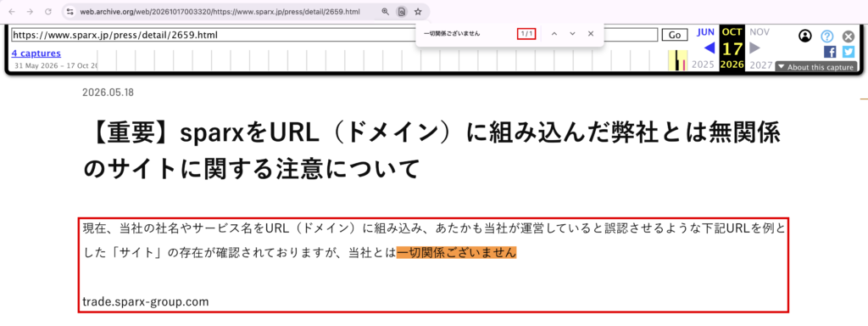Share capture on Facebook
The height and width of the screenshot is (326, 868).
tap(830, 52)
